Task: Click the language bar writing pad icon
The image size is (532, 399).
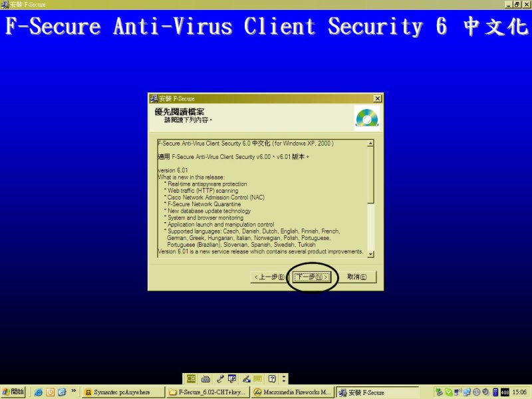Action: tap(258, 378)
